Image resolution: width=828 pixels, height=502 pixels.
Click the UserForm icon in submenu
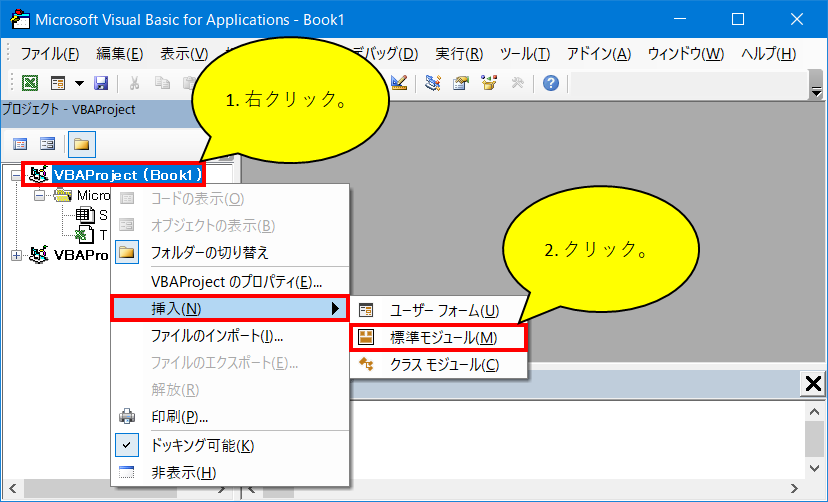click(x=366, y=310)
